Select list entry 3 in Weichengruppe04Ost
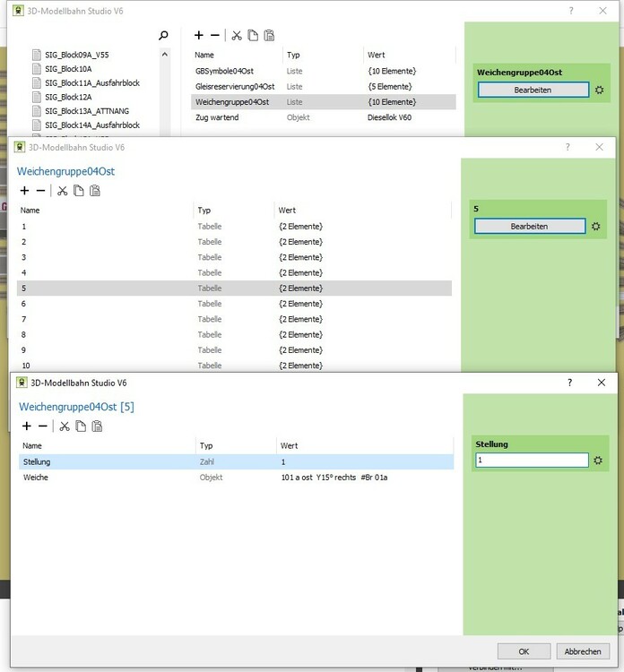 pos(234,257)
